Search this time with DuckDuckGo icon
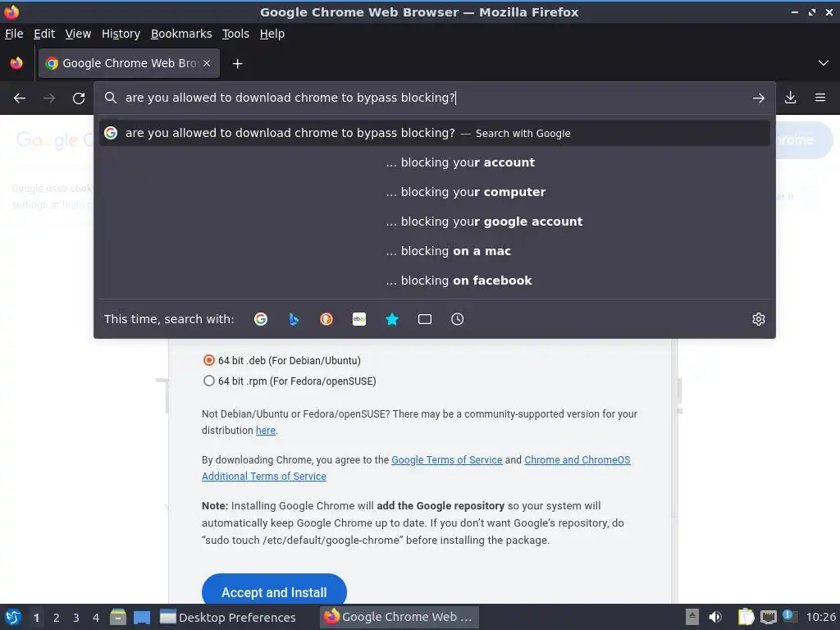Viewport: 840px width, 630px height. coord(326,319)
